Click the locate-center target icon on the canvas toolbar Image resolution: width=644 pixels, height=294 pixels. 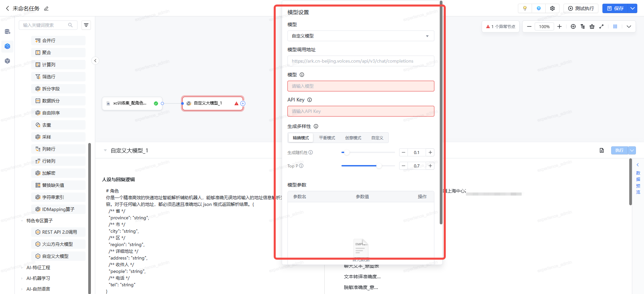coord(573,26)
